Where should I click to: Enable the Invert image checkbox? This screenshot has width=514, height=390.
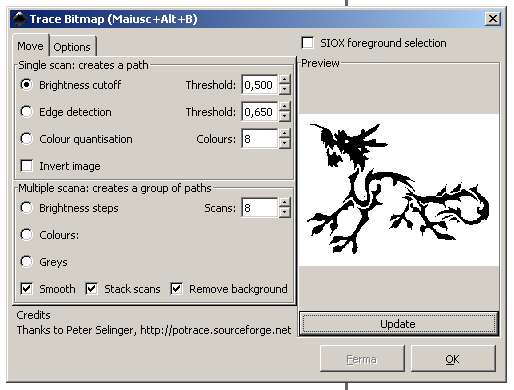pos(26,166)
